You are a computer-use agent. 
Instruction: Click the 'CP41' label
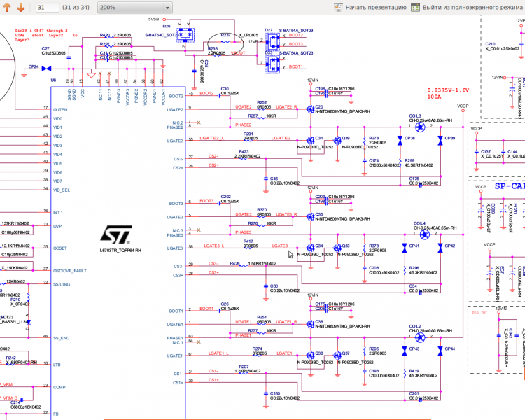click(x=414, y=246)
